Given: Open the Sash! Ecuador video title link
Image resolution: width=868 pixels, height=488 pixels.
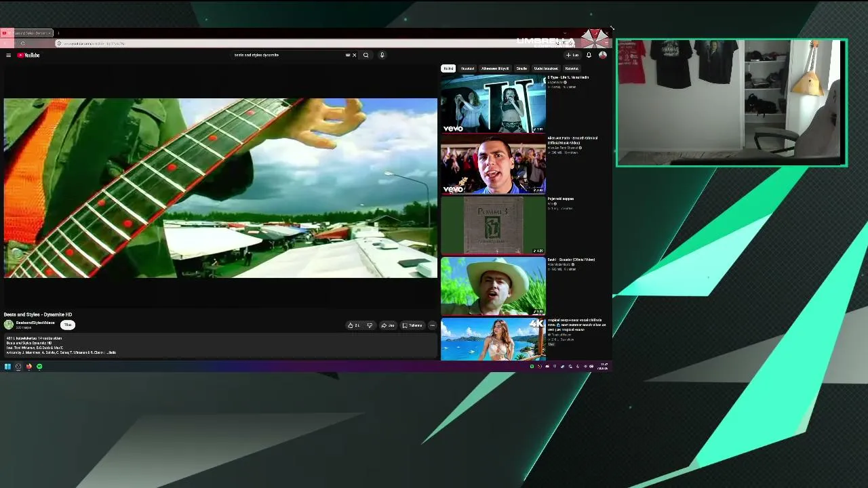Looking at the screenshot, I should coord(571,260).
